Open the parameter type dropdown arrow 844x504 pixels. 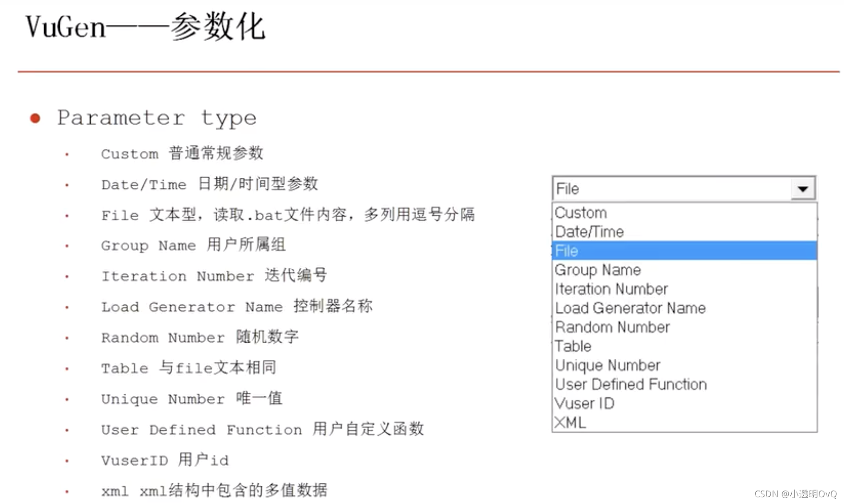pos(803,188)
